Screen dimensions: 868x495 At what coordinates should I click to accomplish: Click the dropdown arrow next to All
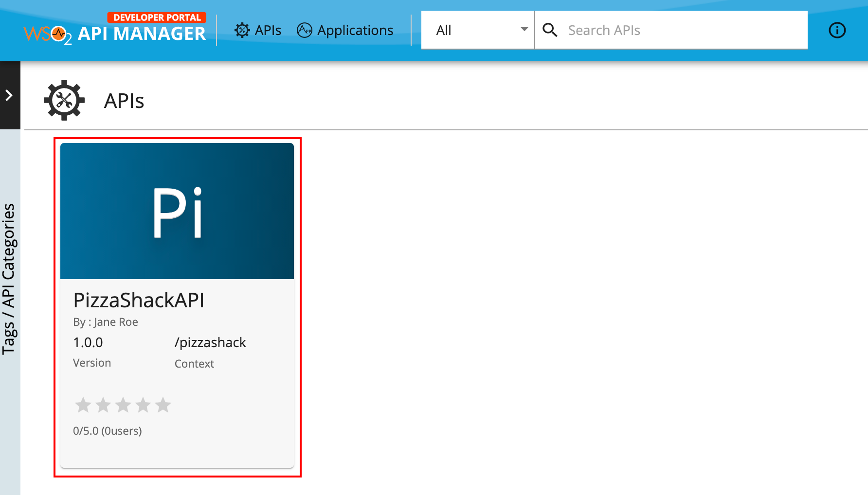tap(524, 29)
